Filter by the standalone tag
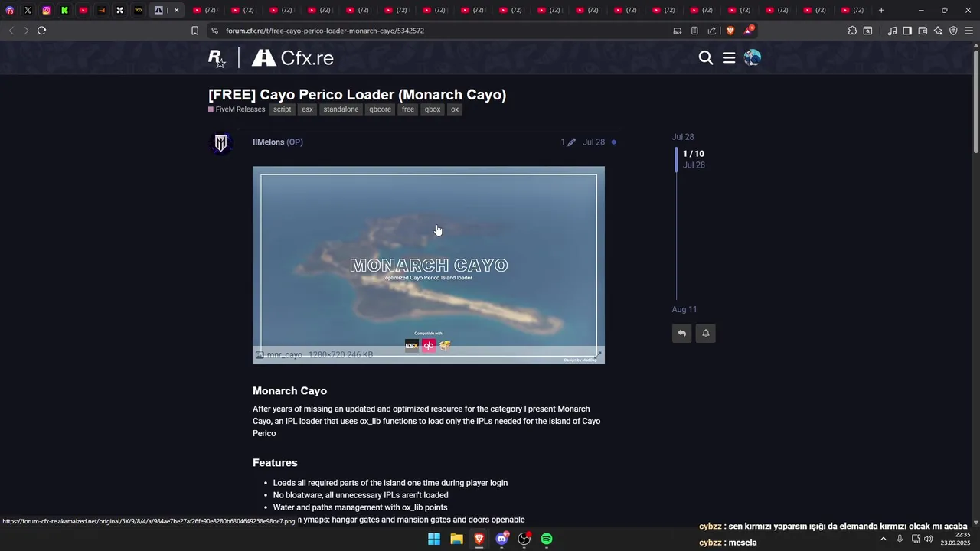Viewport: 980px width, 551px height. [341, 109]
